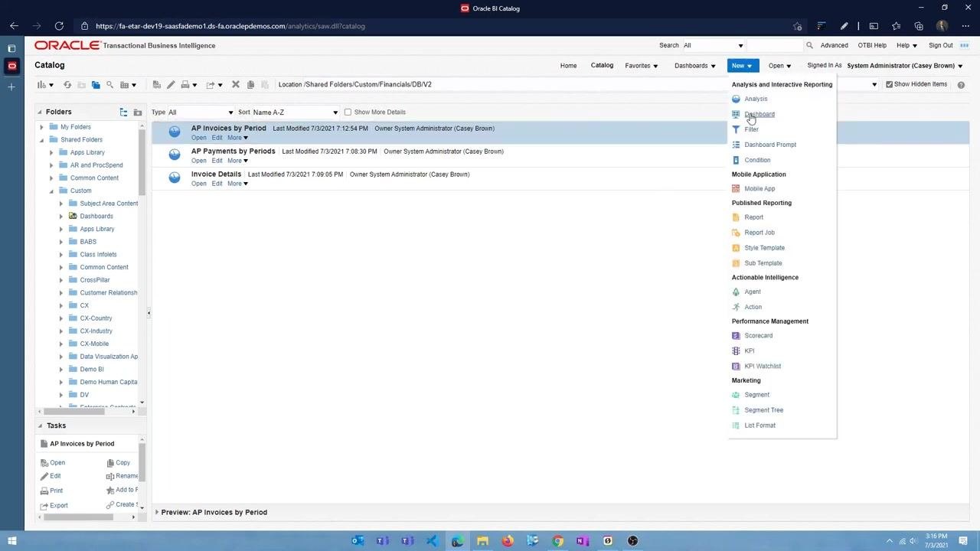This screenshot has width=980, height=551.
Task: Click the Refresh icon in the catalog toolbar
Action: click(x=67, y=85)
